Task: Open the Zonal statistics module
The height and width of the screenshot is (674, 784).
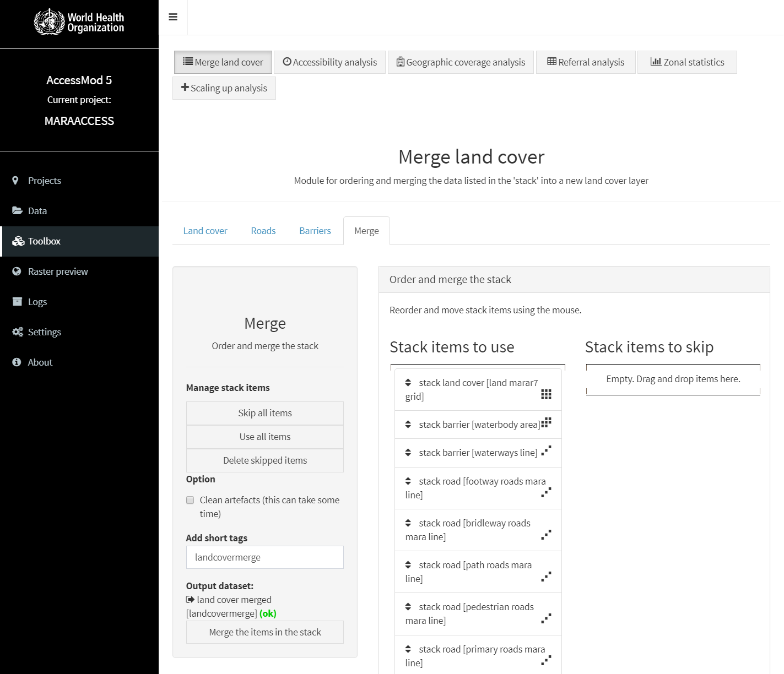Action: (686, 62)
